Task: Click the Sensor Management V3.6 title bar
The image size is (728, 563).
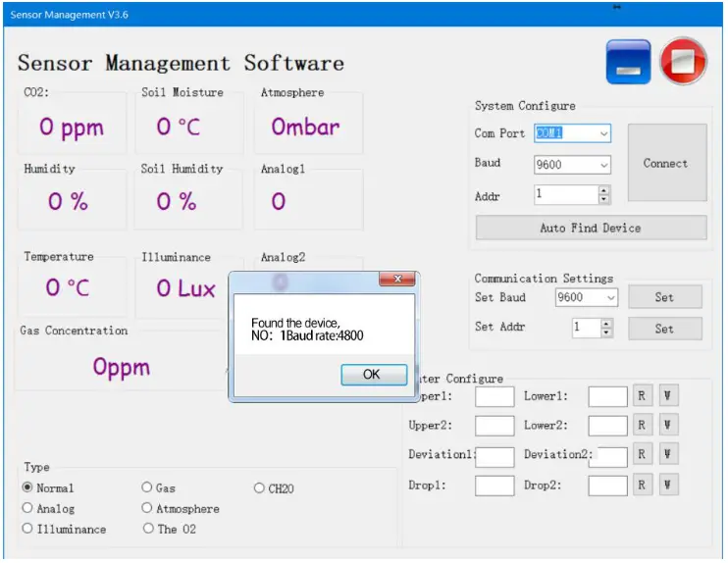Action: coord(363,15)
